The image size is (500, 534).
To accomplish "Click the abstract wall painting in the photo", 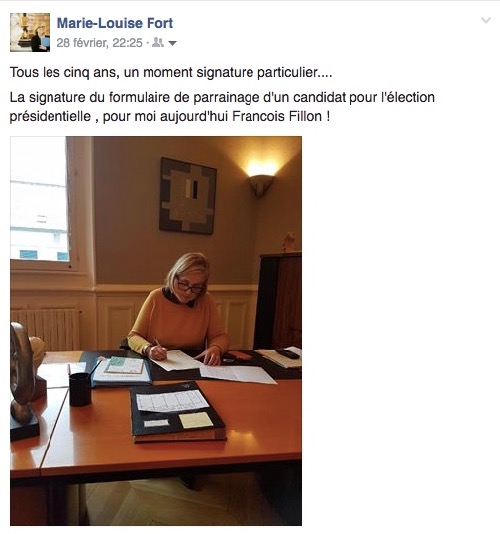I will coord(188,195).
